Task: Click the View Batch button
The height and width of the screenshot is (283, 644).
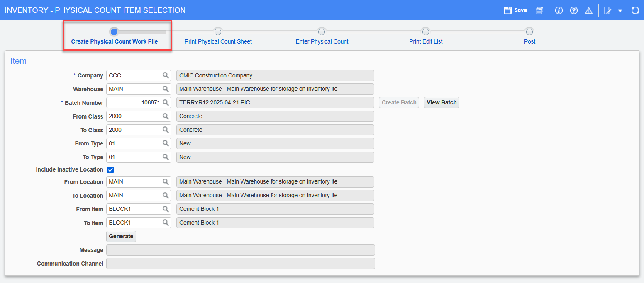Action: click(442, 102)
